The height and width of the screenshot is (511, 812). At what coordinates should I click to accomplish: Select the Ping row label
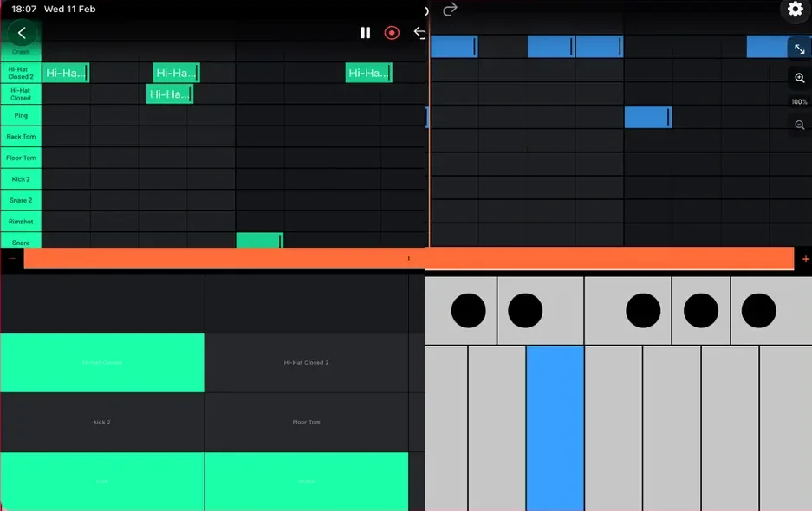pyautogui.click(x=21, y=115)
